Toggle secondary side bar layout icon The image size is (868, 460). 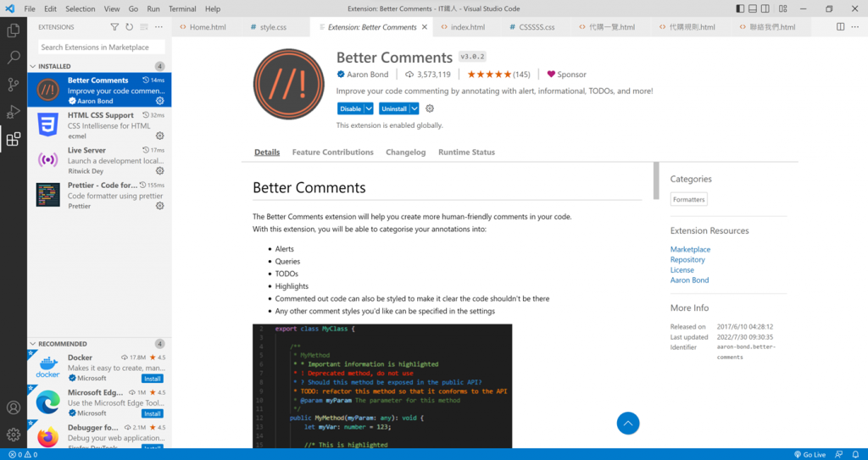[765, 8]
